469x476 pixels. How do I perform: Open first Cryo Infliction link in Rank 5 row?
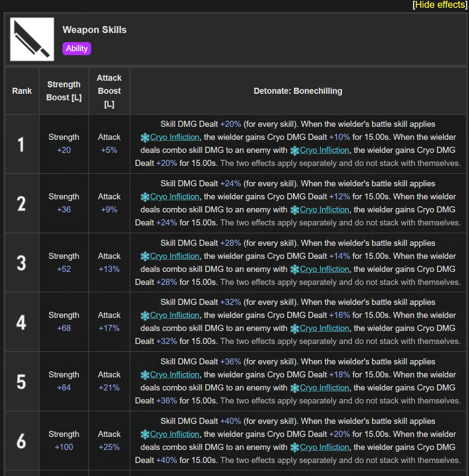174,375
